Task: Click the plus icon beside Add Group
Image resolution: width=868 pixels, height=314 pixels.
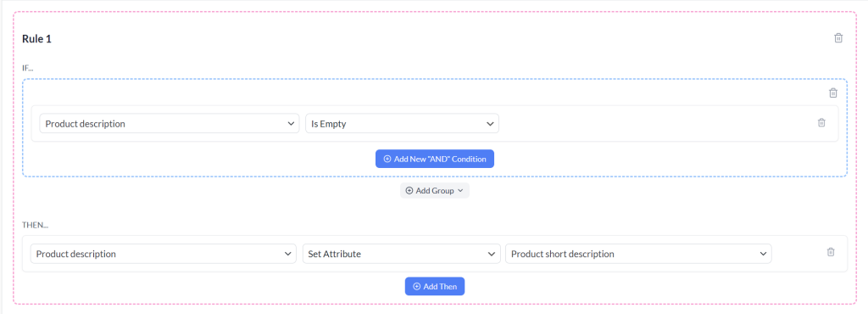Action: [x=409, y=190]
